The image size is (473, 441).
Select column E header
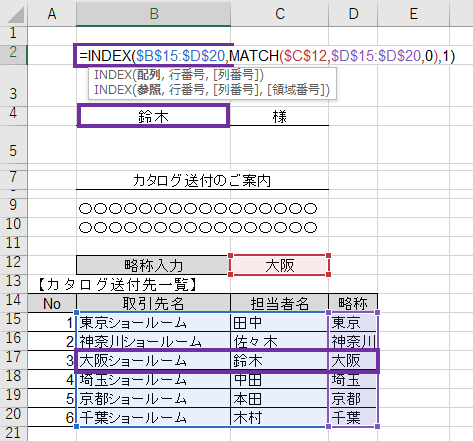414,14
